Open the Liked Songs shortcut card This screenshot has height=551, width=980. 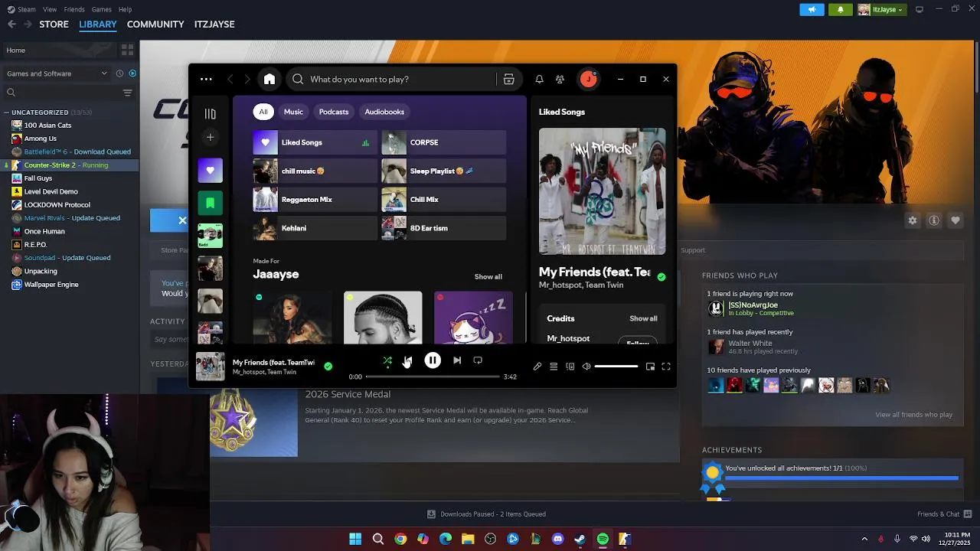point(315,142)
